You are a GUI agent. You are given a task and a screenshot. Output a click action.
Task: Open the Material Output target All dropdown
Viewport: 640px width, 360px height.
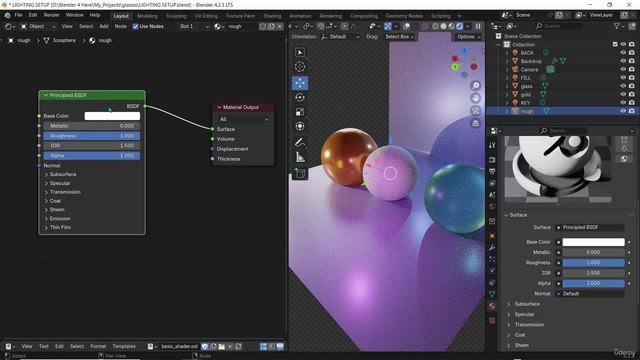243,119
